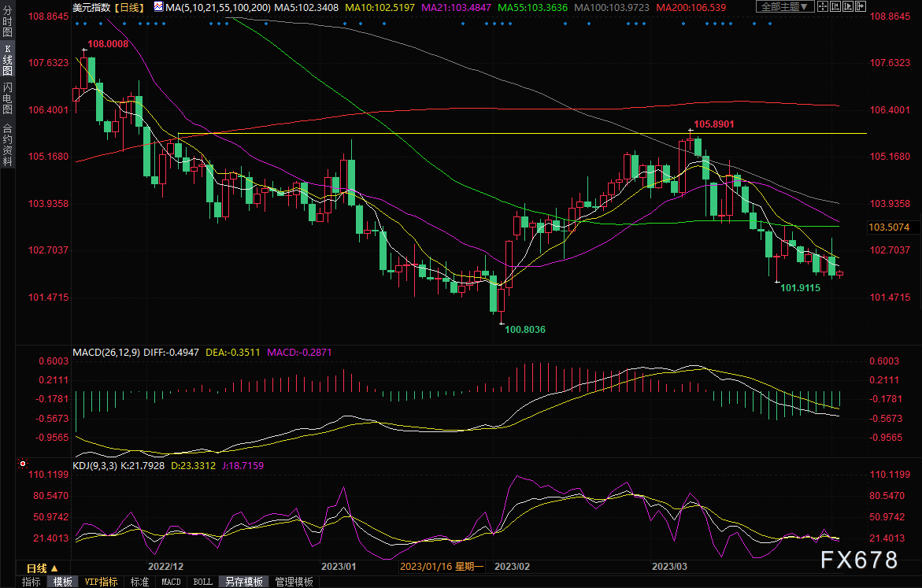Viewport: 922px width, 588px height.
Task: Apply the 标准 template
Action: click(139, 582)
